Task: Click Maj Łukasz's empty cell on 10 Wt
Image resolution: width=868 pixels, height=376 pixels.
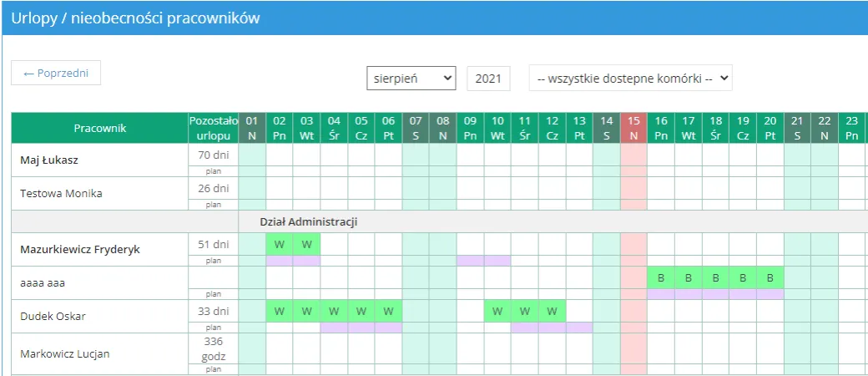Action: tap(497, 155)
